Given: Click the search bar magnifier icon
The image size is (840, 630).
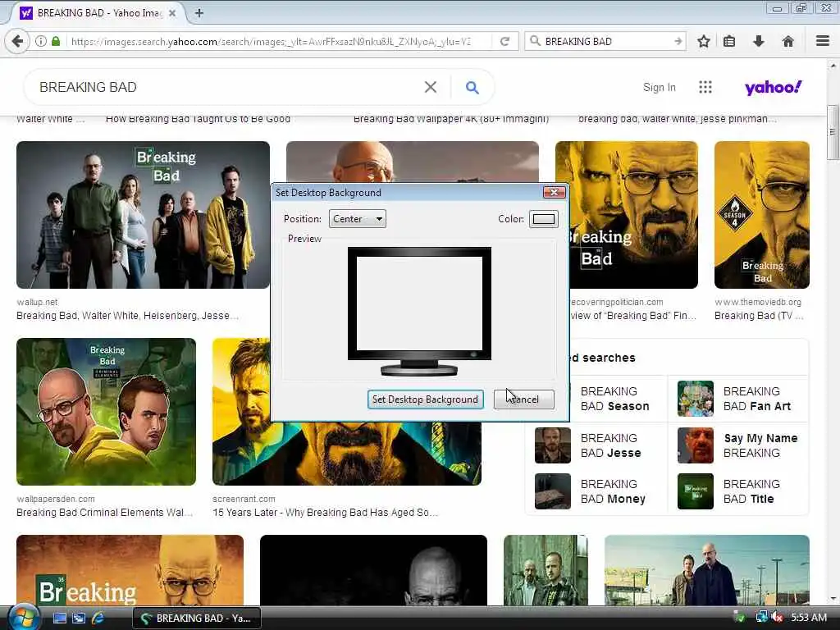Looking at the screenshot, I should pos(535,41).
